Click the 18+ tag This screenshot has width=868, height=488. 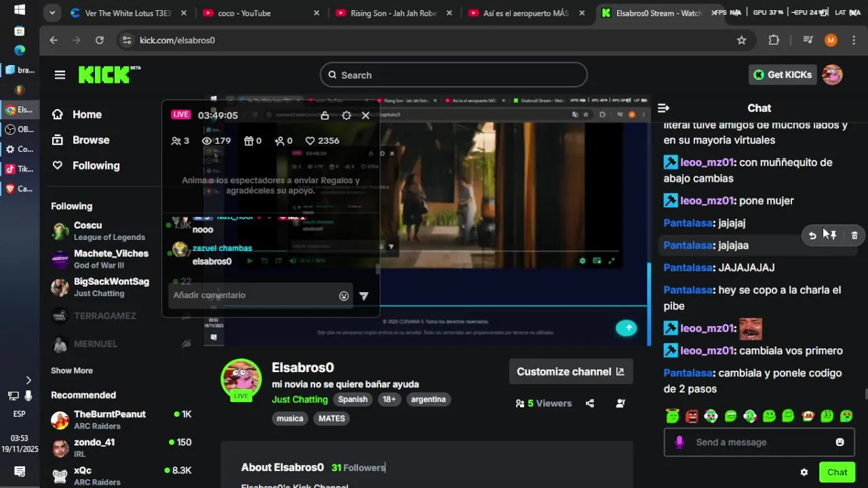coord(389,399)
